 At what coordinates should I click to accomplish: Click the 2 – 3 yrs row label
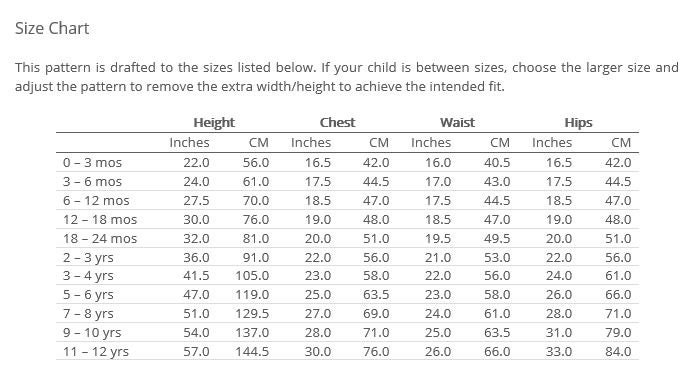[88, 258]
